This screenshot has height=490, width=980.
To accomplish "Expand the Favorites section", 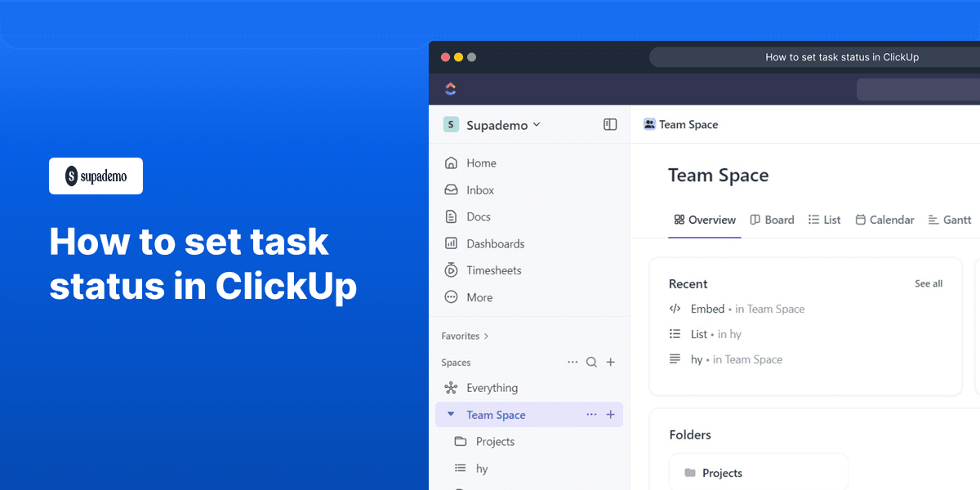I will [464, 336].
